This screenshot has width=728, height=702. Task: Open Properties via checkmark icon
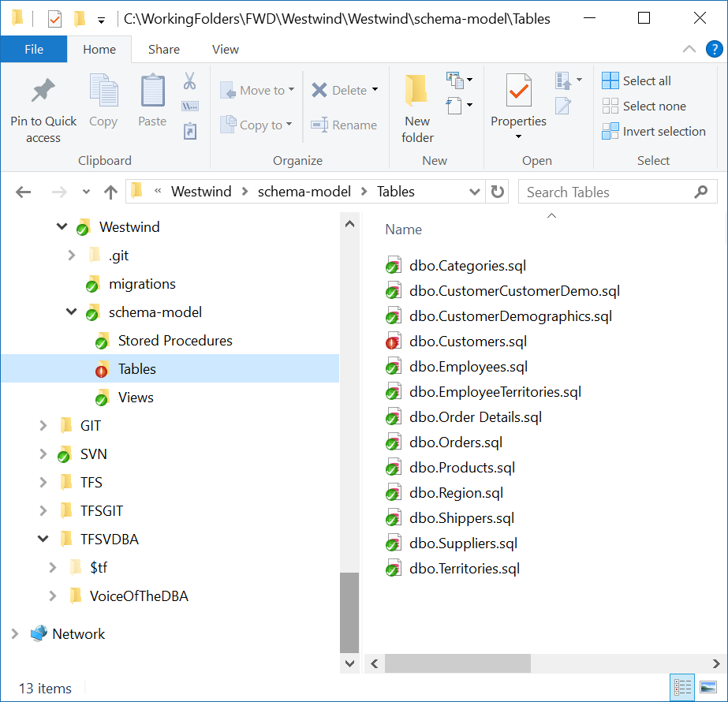tap(518, 92)
